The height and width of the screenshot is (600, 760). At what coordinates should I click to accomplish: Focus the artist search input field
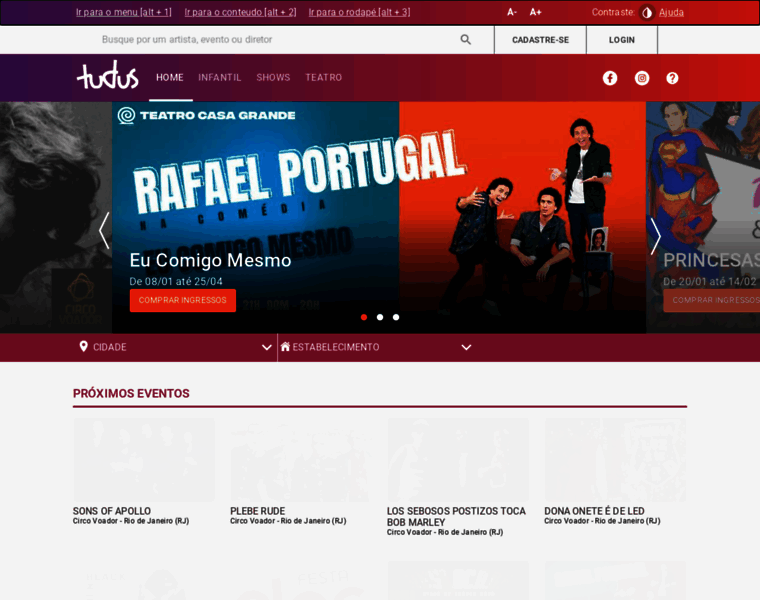click(x=276, y=40)
